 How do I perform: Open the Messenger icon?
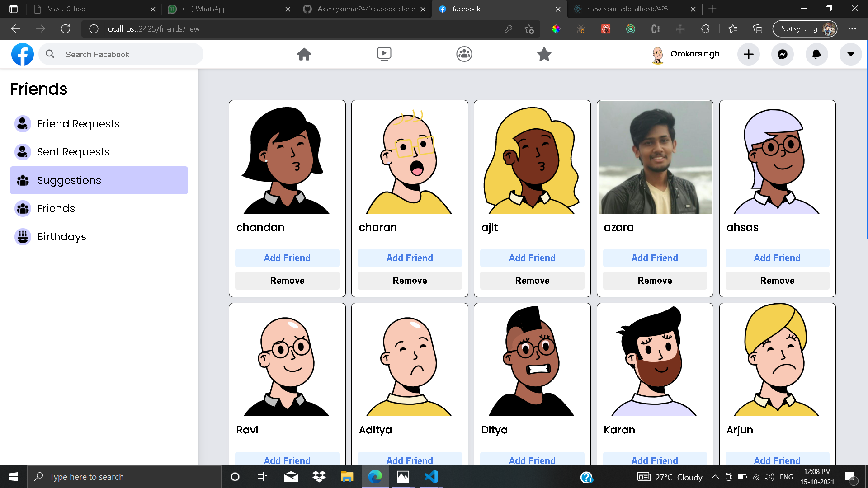[783, 54]
